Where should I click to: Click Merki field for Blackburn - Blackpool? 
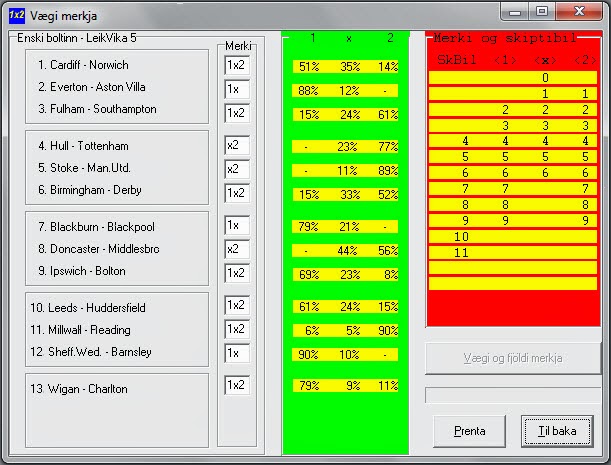point(237,225)
